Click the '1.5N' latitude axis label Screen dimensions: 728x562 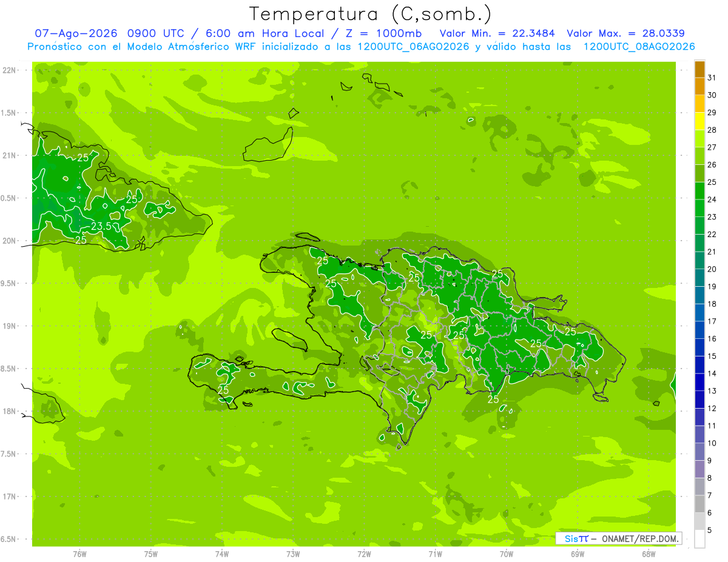(8, 113)
